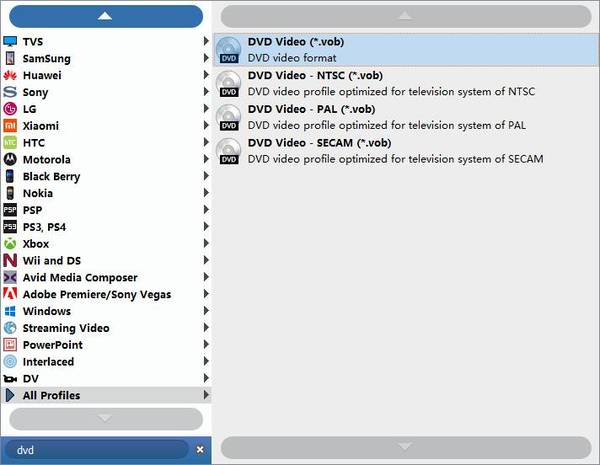Click the LG logo icon
The height and width of the screenshot is (465, 600).
(10, 109)
